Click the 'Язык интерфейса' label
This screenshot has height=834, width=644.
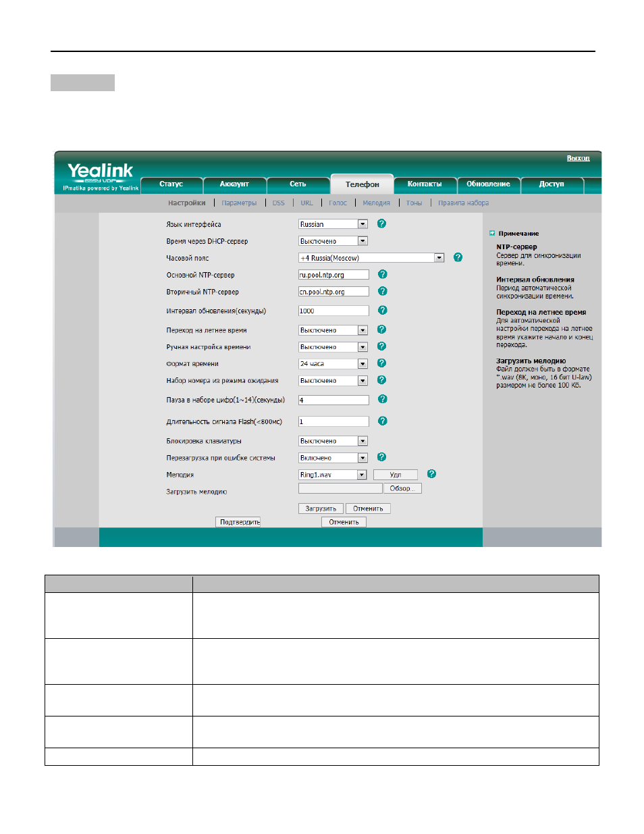point(194,224)
